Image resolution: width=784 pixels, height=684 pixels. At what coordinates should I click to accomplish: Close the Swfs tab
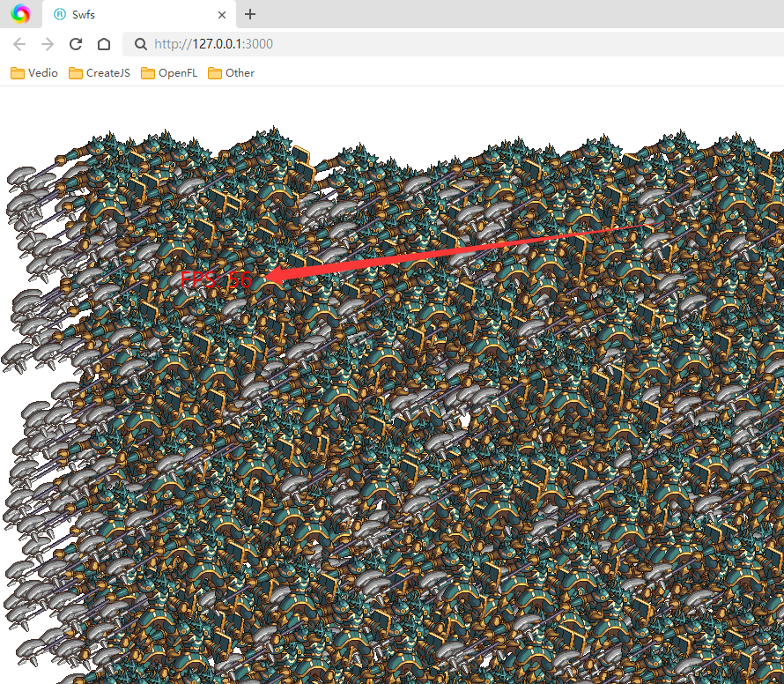tap(222, 15)
